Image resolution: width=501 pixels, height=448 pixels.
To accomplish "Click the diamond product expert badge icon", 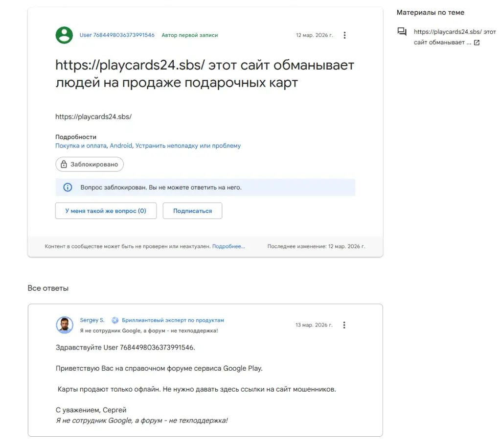I will 115,320.
